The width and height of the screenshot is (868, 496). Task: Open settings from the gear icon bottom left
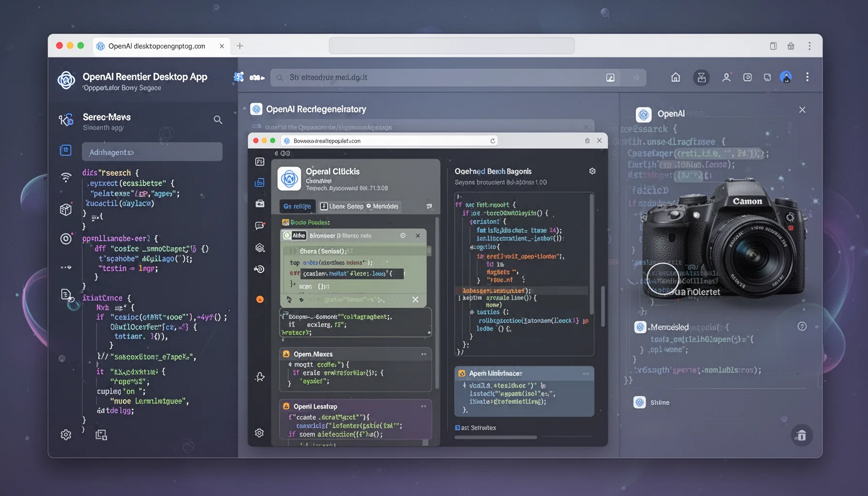point(66,435)
